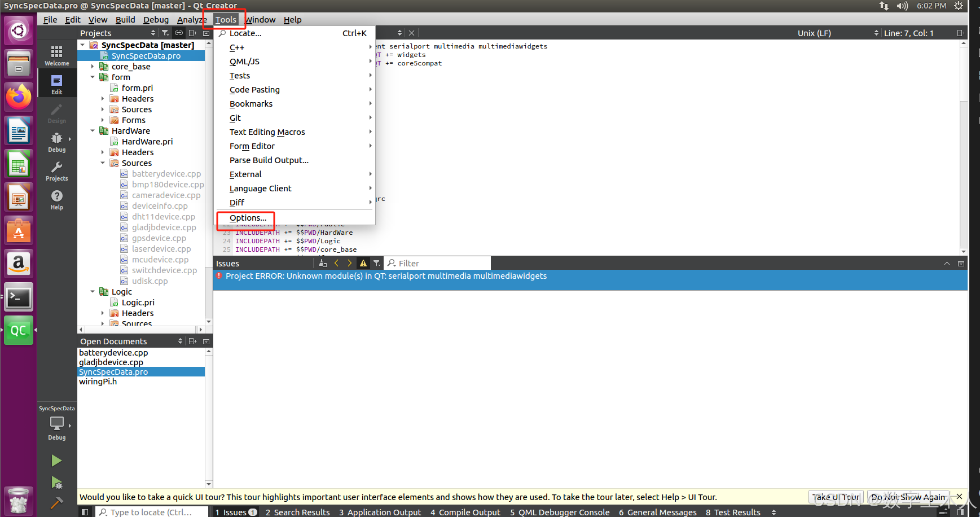The width and height of the screenshot is (980, 517).
Task: Toggle show warnings in Issues
Action: pos(363,263)
